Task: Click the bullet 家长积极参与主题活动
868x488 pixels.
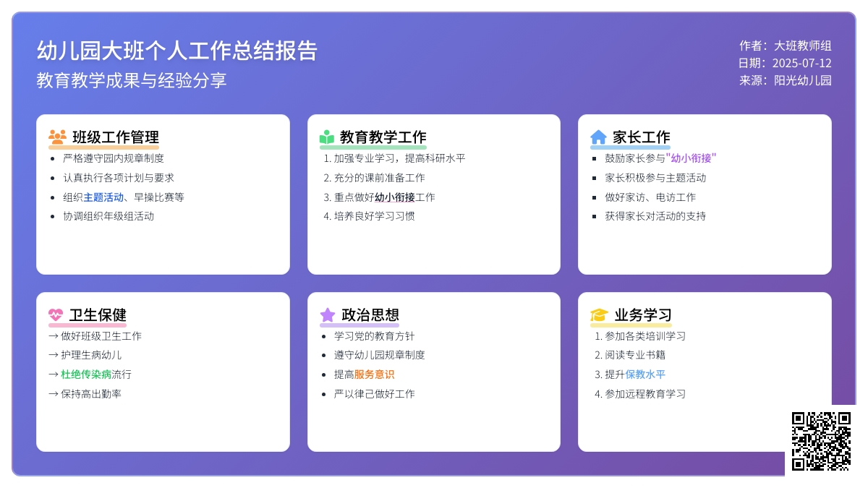Action: 655,177
